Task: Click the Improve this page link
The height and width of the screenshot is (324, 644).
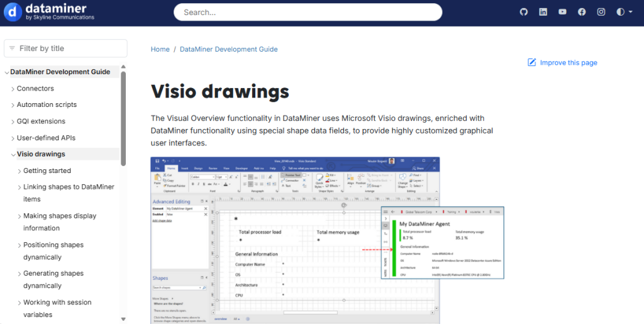Action: pyautogui.click(x=569, y=62)
